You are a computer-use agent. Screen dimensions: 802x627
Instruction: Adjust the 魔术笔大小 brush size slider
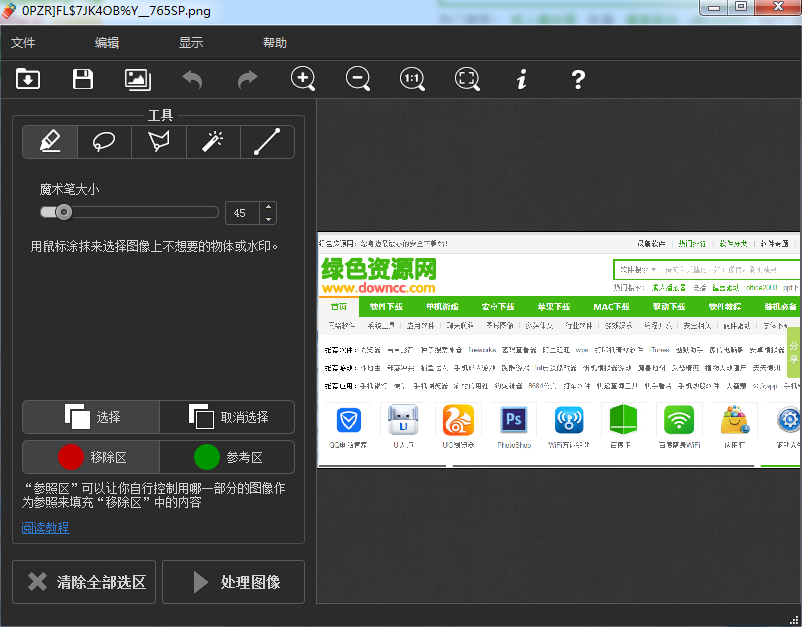pos(65,212)
